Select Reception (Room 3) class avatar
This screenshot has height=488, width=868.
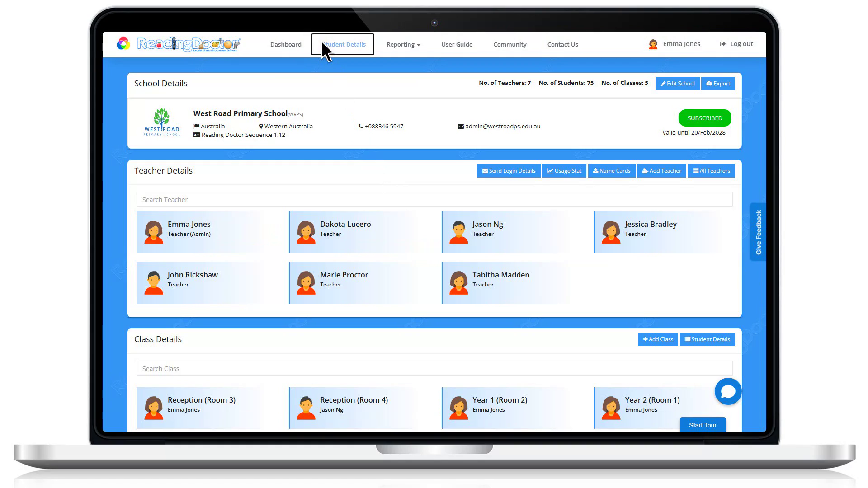point(154,408)
